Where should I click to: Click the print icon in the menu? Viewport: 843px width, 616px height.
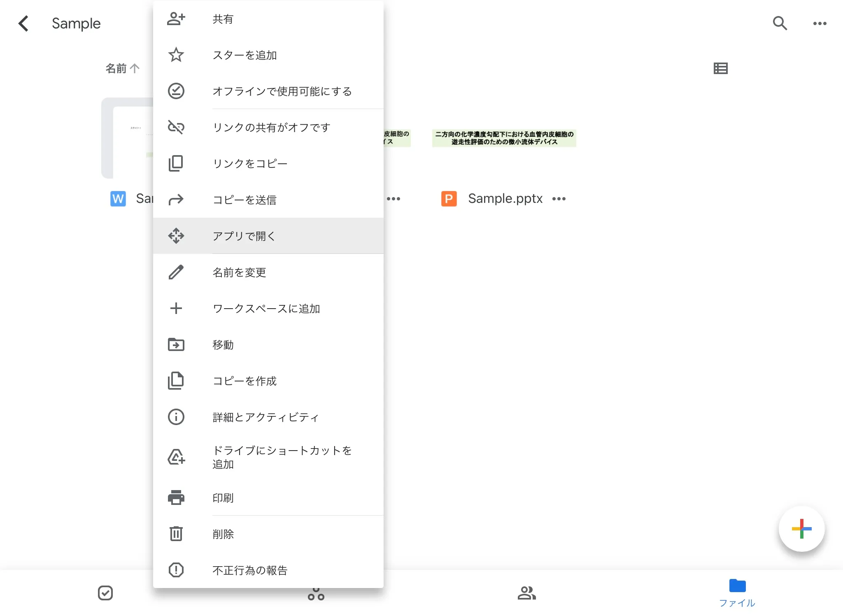pos(176,497)
